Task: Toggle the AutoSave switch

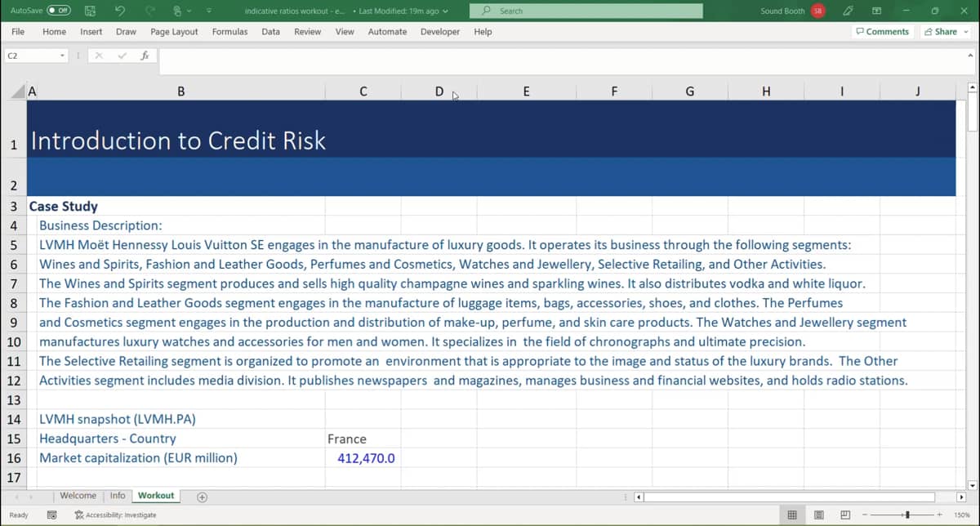Action: point(59,11)
